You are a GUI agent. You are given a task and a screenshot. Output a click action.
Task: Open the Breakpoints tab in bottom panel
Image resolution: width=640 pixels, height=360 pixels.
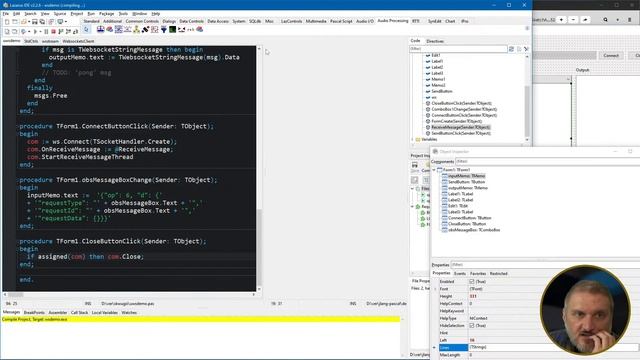[x=34, y=313]
